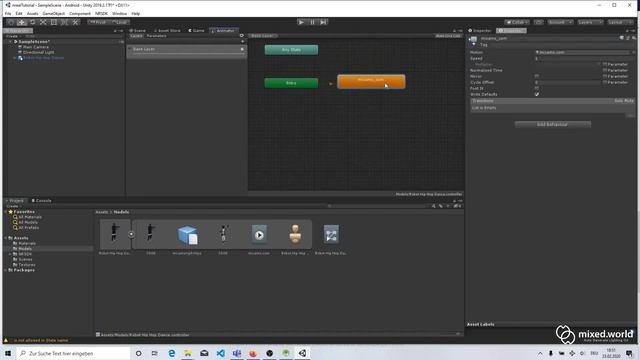This screenshot has width=640, height=360.
Task: Select the Move tool in Unity toolbar
Action: [22, 22]
